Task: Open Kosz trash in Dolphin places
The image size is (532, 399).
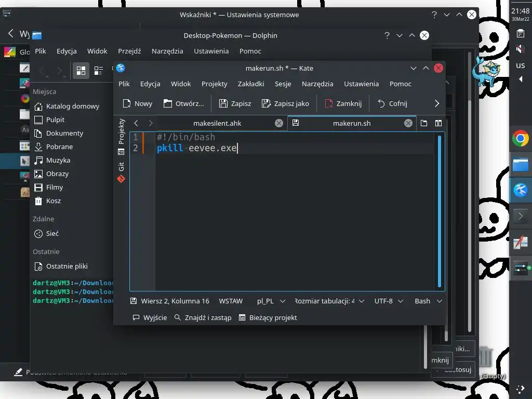Action: (48, 201)
